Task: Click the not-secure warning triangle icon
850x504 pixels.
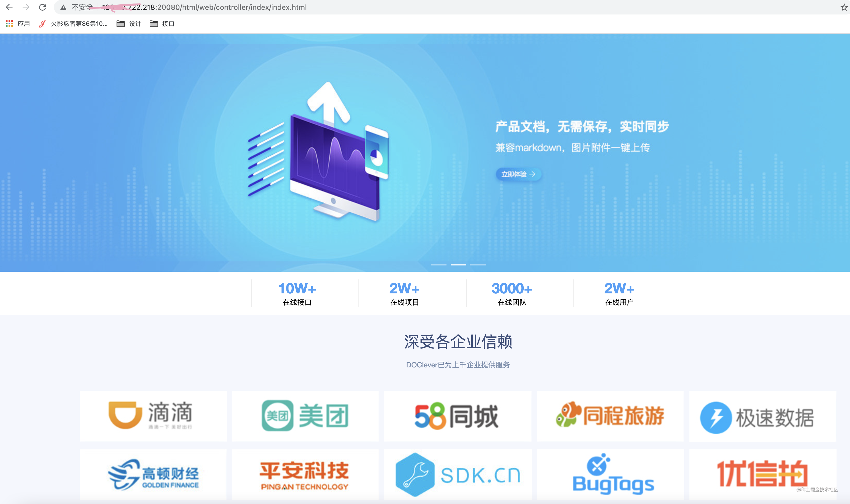Action: tap(63, 8)
